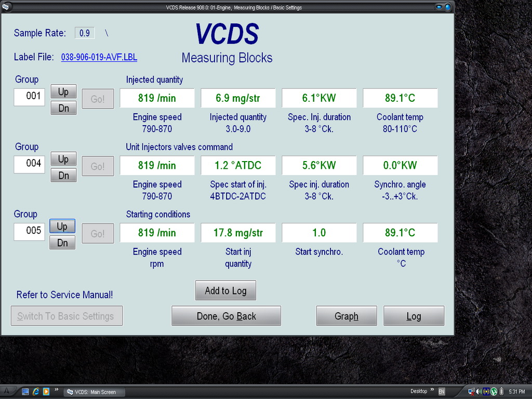532x399 pixels.
Task: Expand the Desktop toolbar chevron
Action: [432, 390]
